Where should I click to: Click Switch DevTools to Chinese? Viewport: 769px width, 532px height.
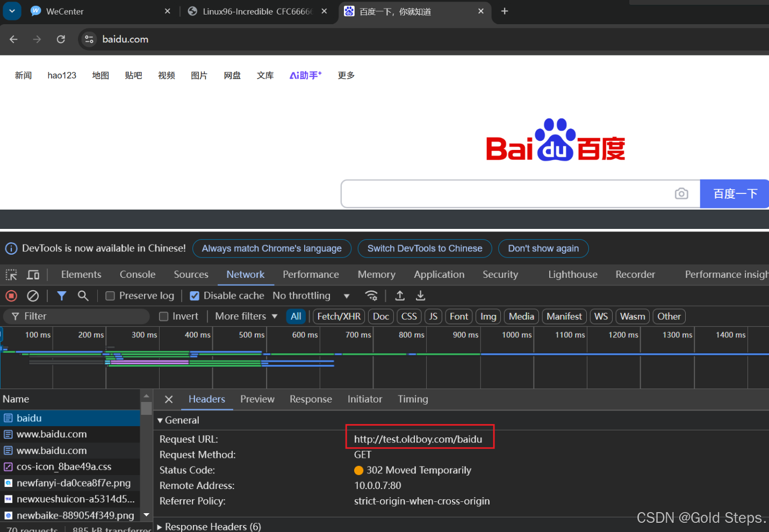[425, 248]
